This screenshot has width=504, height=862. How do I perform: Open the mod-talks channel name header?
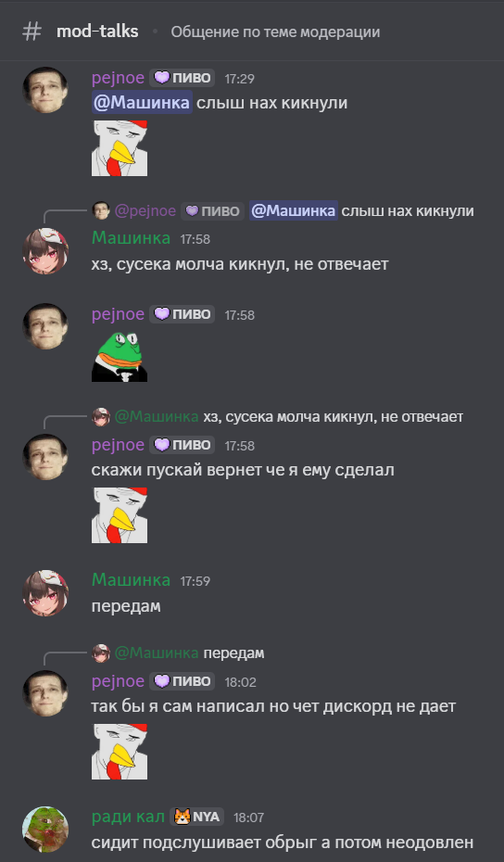[x=97, y=32]
